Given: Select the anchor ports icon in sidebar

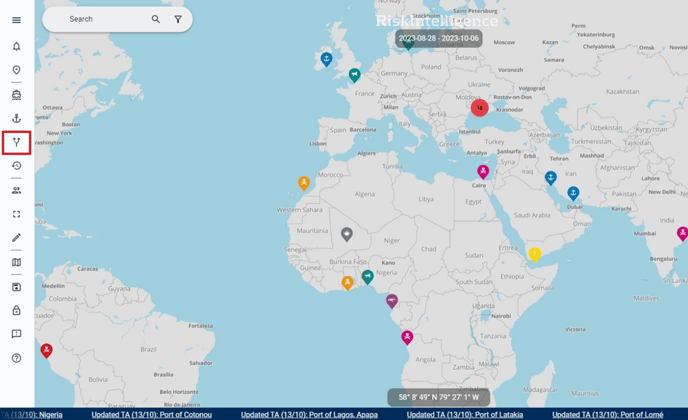Looking at the screenshot, I should (x=16, y=118).
